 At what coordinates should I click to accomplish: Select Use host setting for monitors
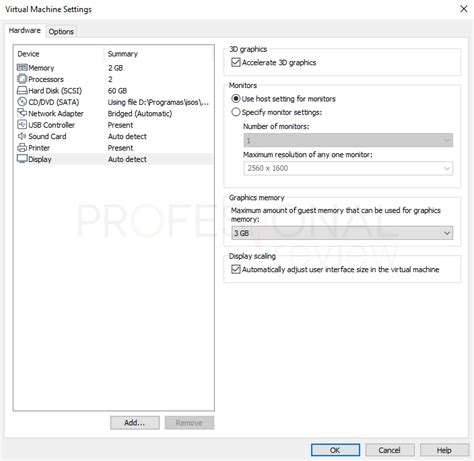236,99
